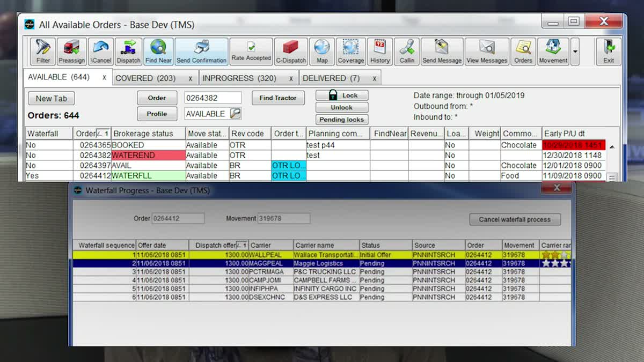
Task: Show the Coverage tool
Action: 351,51
